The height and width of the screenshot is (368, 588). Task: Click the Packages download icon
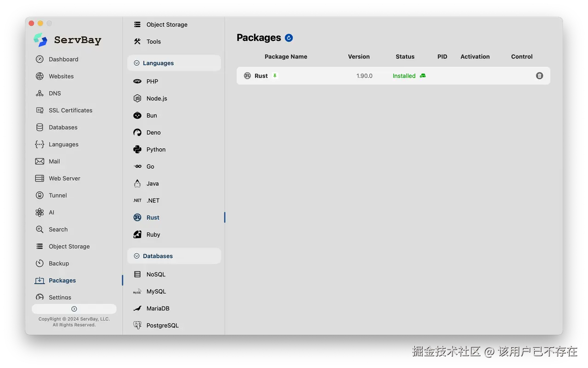coord(40,280)
